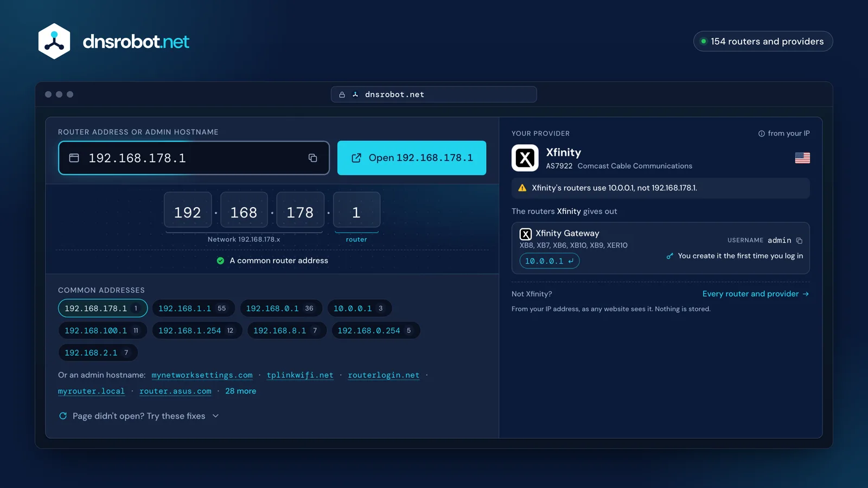Pick the 192.168.8.1 address chip
Image resolution: width=868 pixels, height=488 pixels.
[286, 331]
